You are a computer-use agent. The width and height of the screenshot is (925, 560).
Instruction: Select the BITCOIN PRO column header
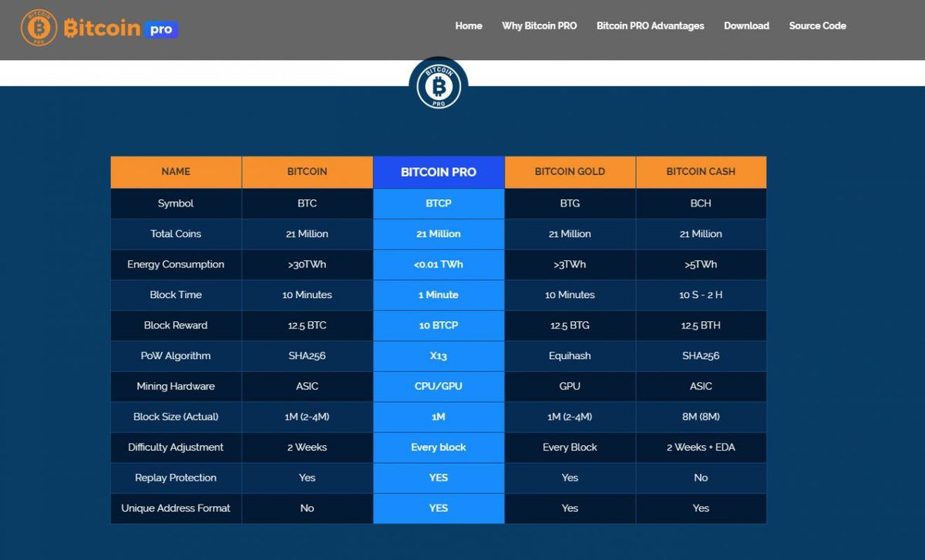439,172
